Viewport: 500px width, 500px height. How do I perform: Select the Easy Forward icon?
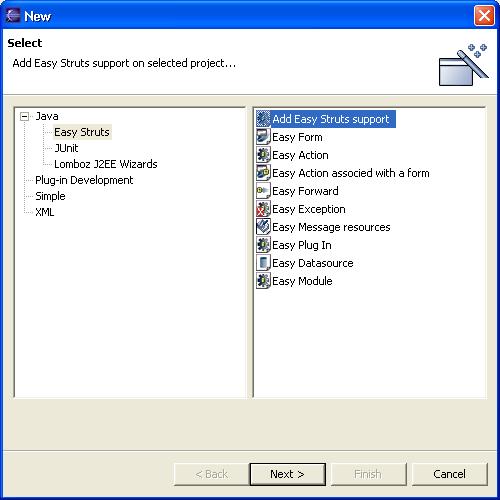tap(263, 191)
